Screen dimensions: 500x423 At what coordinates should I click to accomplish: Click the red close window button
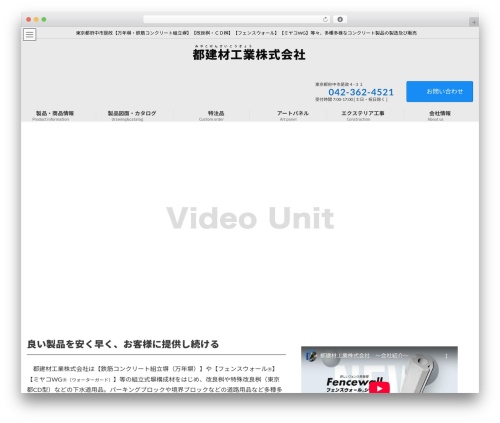(29, 20)
